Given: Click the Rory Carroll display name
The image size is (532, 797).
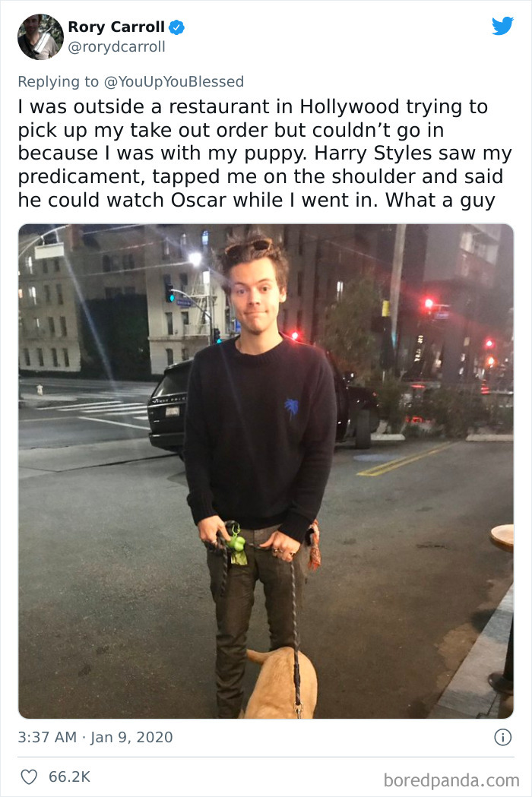Looking at the screenshot, I should pos(116,27).
